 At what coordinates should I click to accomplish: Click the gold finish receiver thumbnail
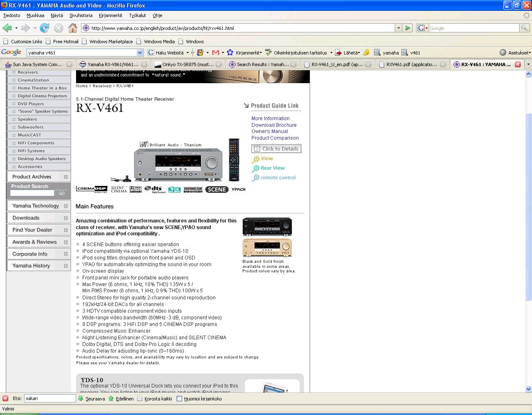267,248
